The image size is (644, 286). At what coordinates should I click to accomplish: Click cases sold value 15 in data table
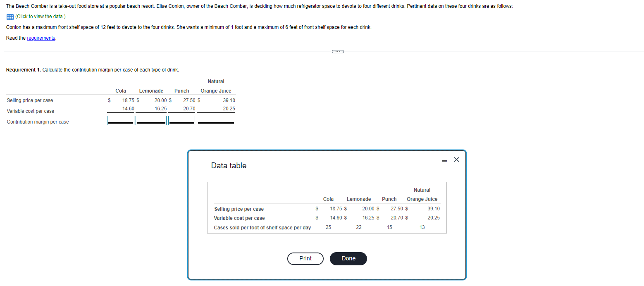(x=389, y=227)
